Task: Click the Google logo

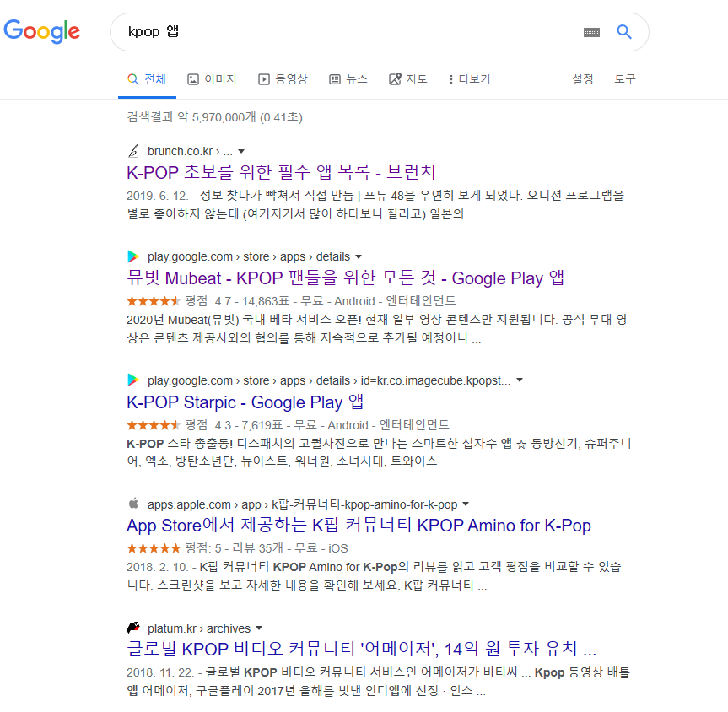Action: click(x=42, y=31)
